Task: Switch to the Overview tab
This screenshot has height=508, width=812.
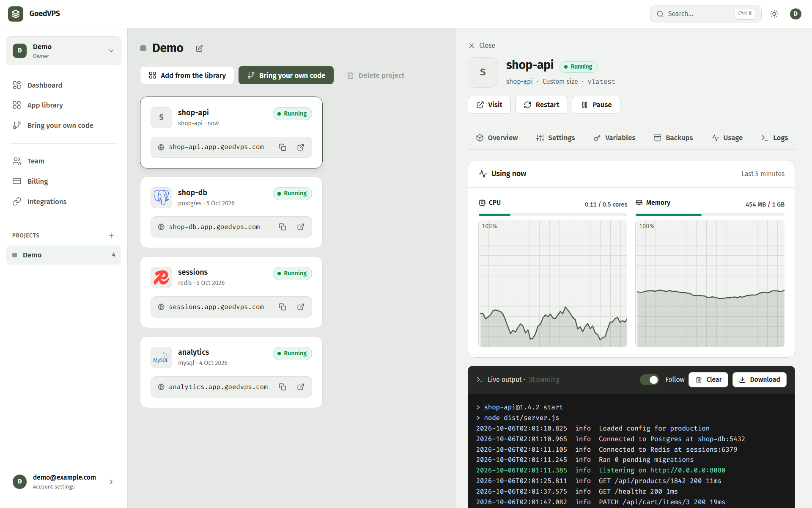Action: click(x=497, y=138)
